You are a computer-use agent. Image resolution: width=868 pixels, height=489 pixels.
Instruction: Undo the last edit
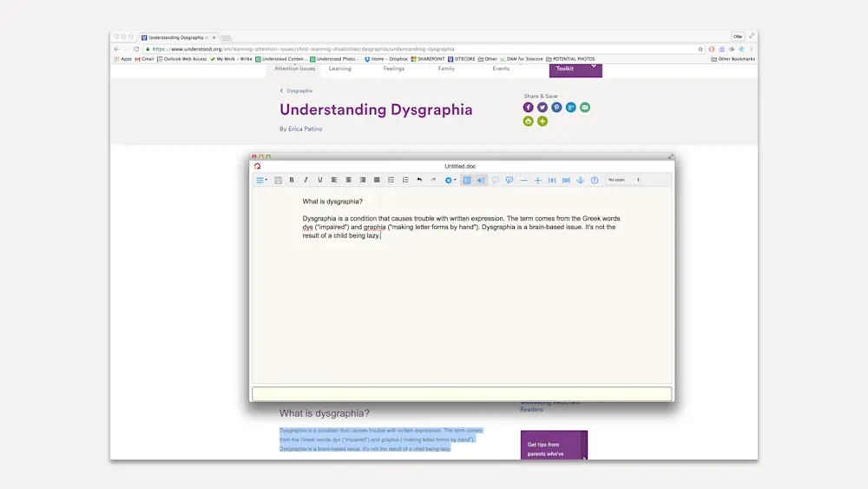click(419, 180)
